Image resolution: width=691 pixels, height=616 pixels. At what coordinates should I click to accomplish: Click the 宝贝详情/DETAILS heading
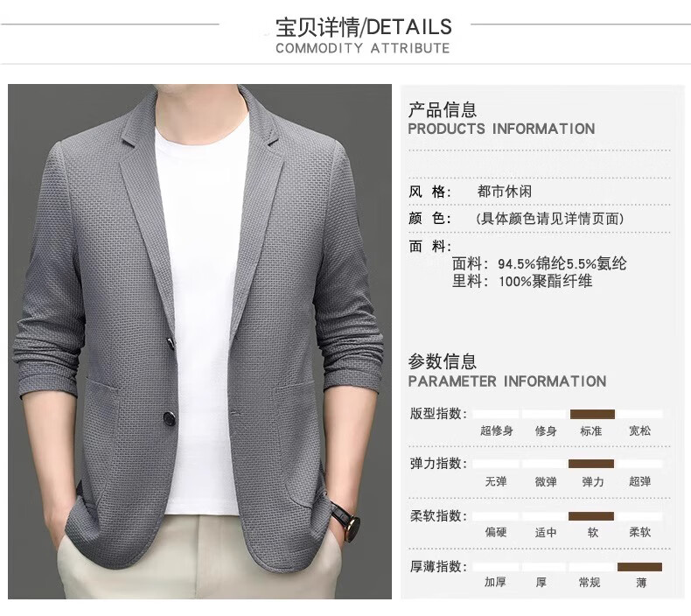click(x=364, y=27)
